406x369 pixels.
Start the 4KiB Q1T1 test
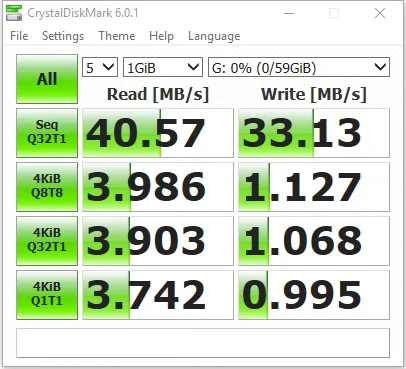pos(47,295)
